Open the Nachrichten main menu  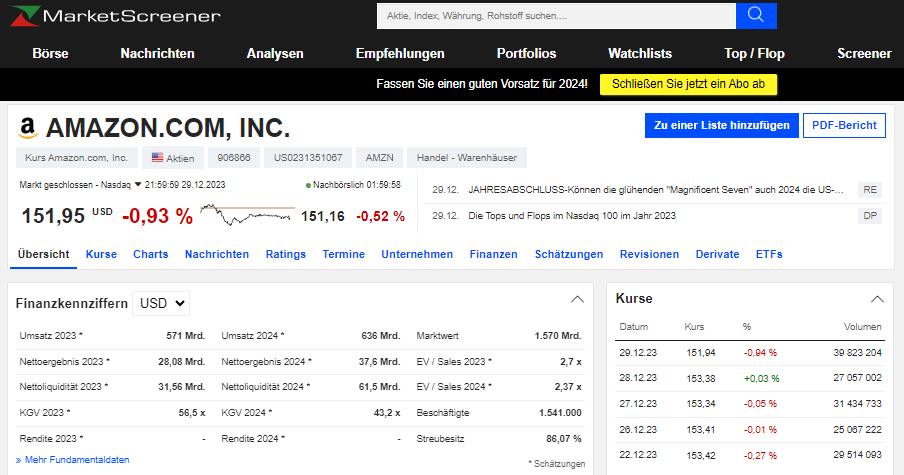[x=157, y=54]
